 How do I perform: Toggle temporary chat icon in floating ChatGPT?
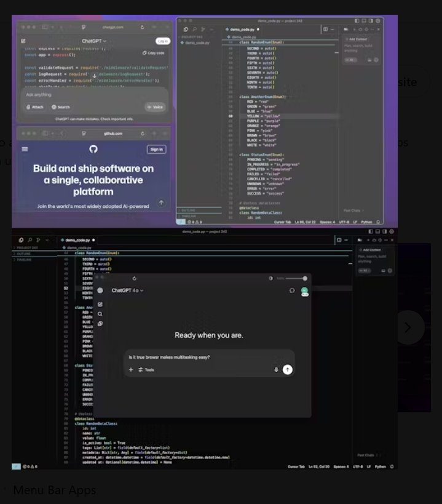point(292,290)
